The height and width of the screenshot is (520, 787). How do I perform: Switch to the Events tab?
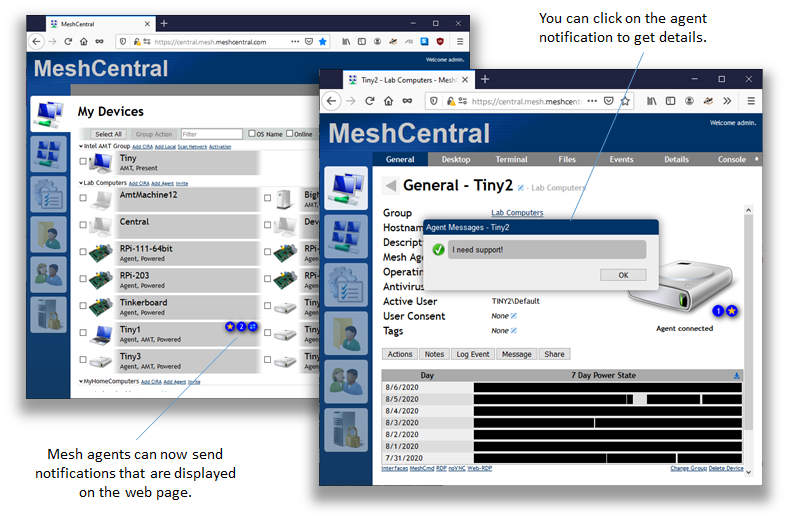621,159
